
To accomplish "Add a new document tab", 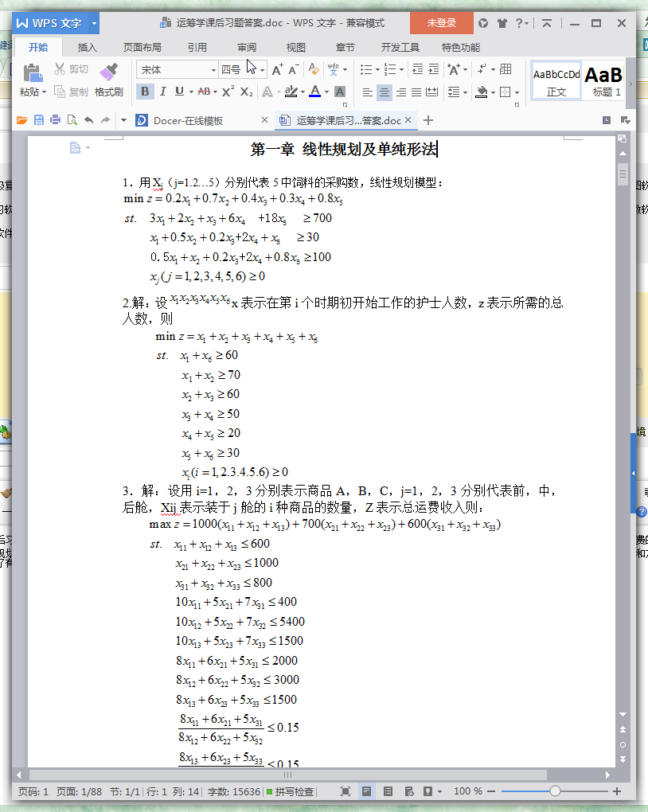I will tap(427, 120).
